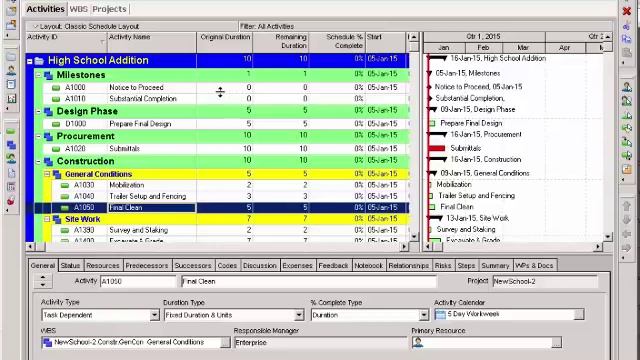Open the Duration Type dropdown
This screenshot has height=360, width=640.
click(x=299, y=315)
